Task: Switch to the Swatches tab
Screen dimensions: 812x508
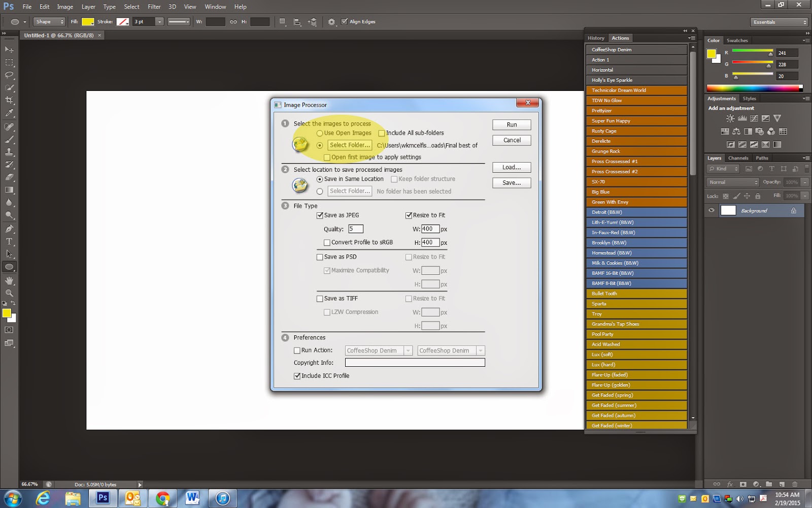Action: coord(737,41)
